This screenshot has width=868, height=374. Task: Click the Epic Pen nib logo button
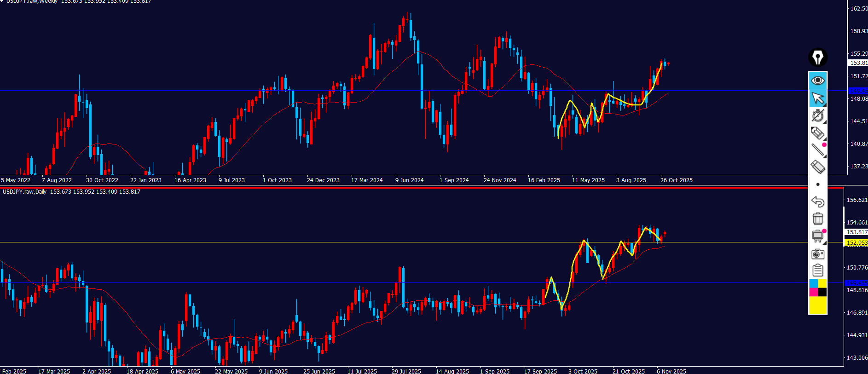pos(818,58)
